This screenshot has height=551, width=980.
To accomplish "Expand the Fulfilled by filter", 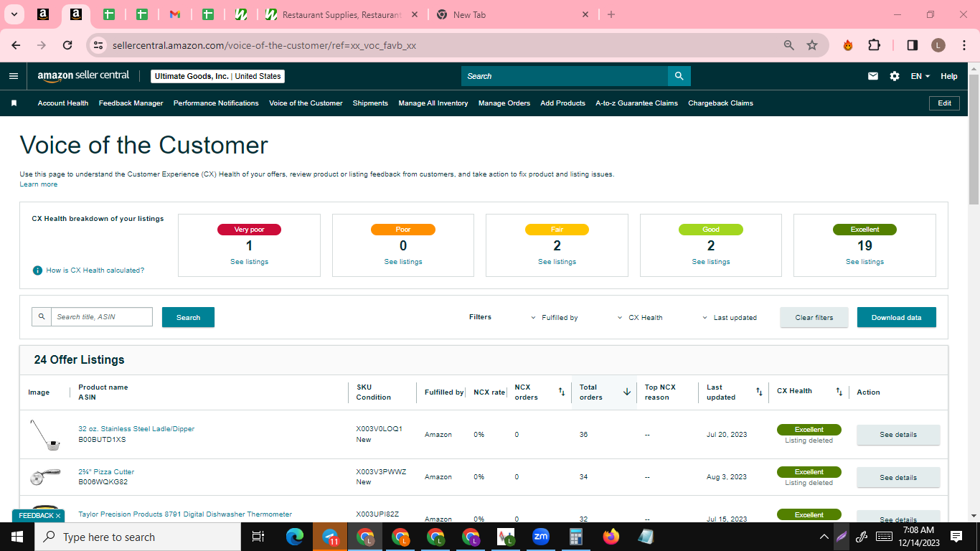I will pos(554,318).
